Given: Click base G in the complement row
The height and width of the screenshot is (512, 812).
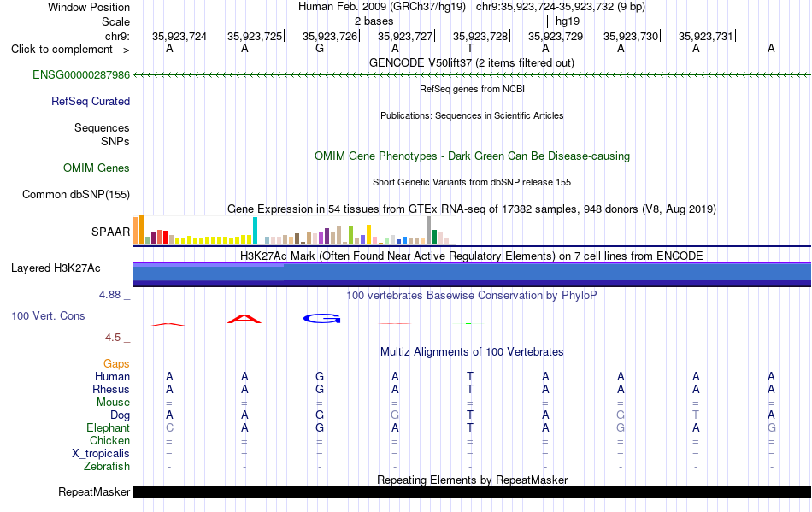Looking at the screenshot, I should [x=320, y=49].
